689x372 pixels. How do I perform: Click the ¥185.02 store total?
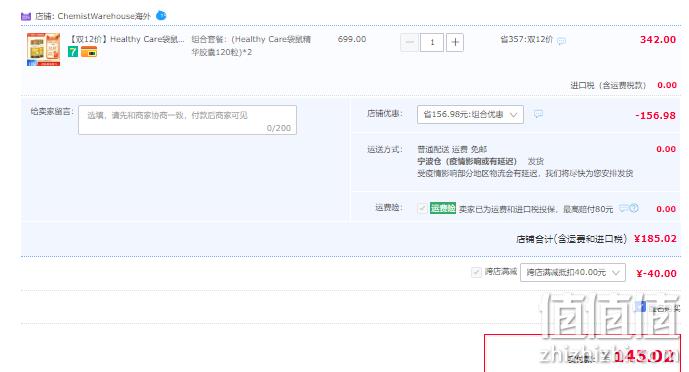pos(655,238)
